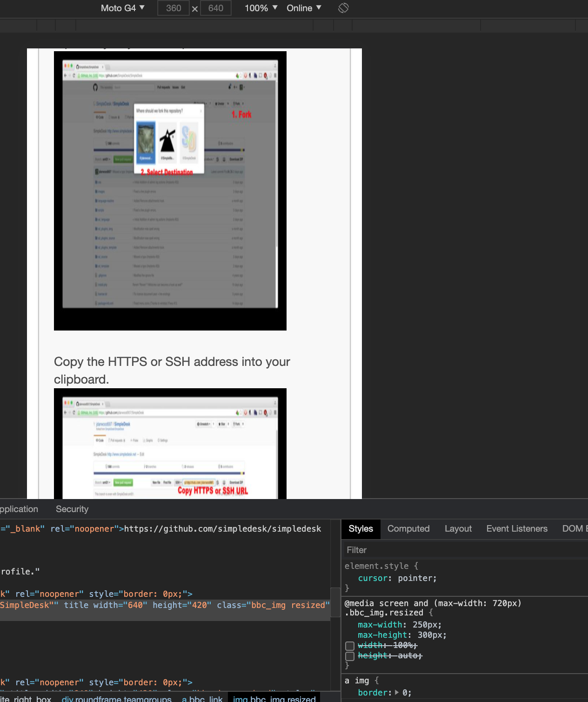Click the Filter styles input
Viewport: 588px width, 702px height.
pyautogui.click(x=419, y=550)
